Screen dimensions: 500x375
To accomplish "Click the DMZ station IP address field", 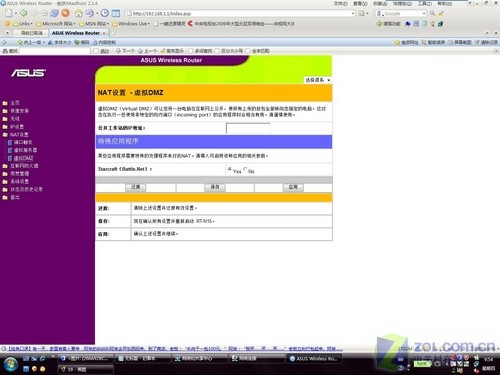I will [248, 128].
